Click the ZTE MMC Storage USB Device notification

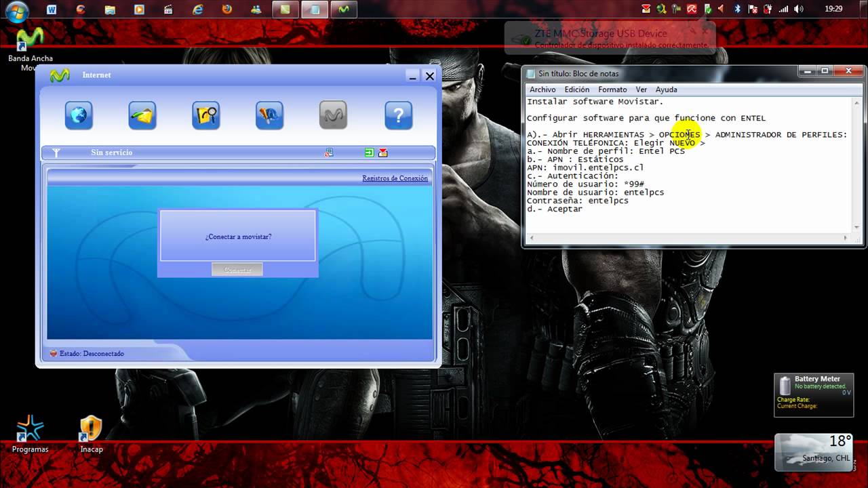[610, 37]
